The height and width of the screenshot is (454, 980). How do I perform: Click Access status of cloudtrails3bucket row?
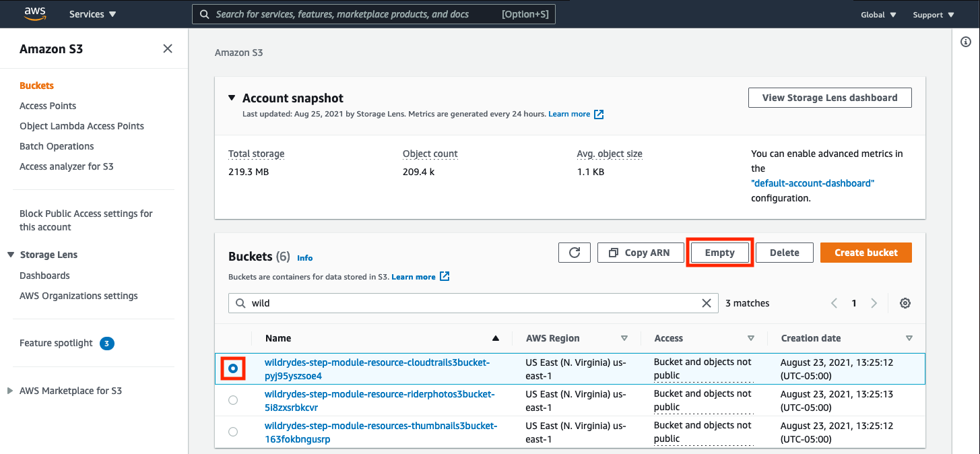(703, 368)
